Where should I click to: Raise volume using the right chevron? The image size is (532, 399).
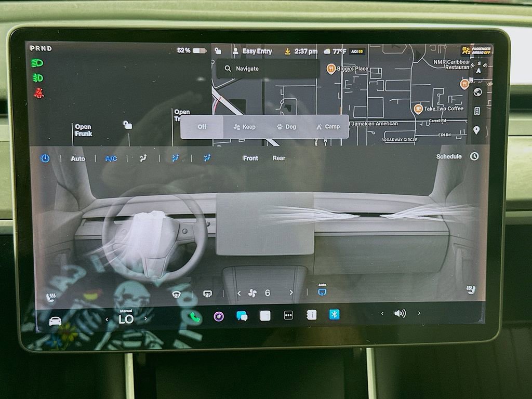(418, 313)
